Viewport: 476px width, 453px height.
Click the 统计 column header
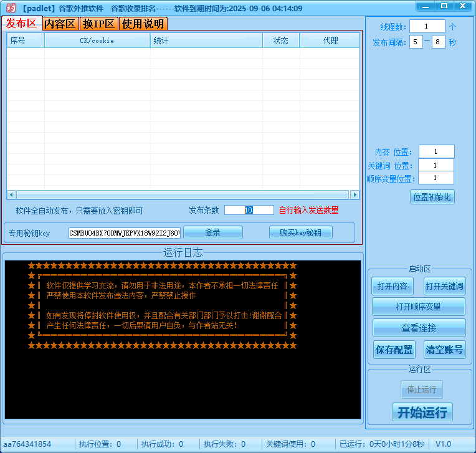[206, 41]
